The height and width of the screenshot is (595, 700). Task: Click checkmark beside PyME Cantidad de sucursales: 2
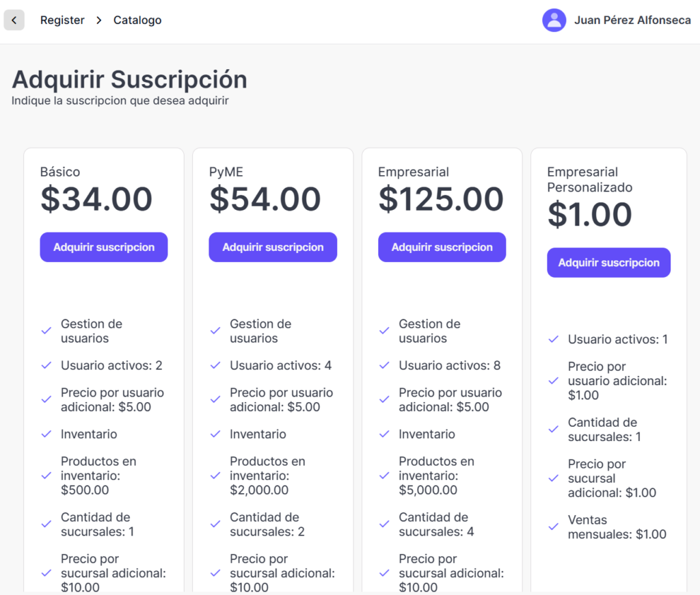point(215,525)
